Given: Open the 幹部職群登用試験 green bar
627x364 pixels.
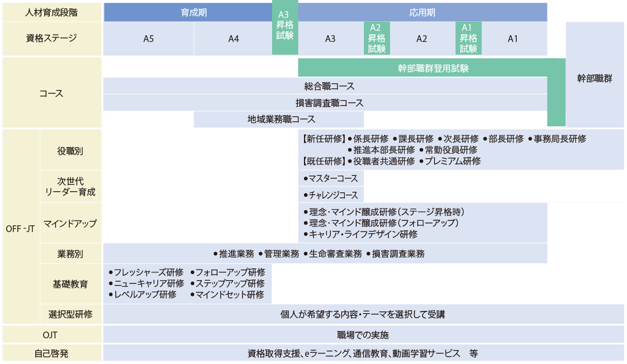Looking at the screenshot, I should coord(433,68).
